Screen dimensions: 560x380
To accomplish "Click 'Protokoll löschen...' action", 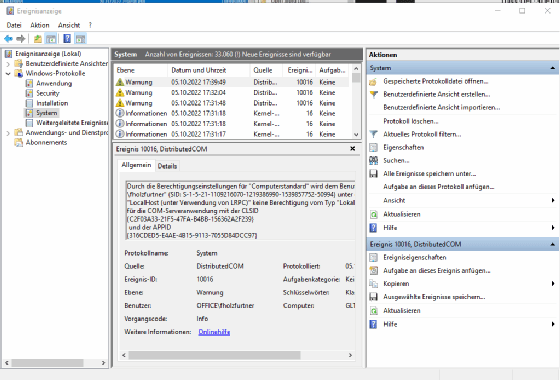I will point(410,121).
